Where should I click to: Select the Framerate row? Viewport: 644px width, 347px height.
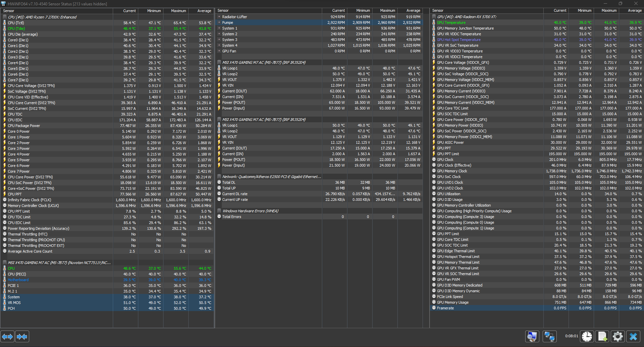coord(537,308)
